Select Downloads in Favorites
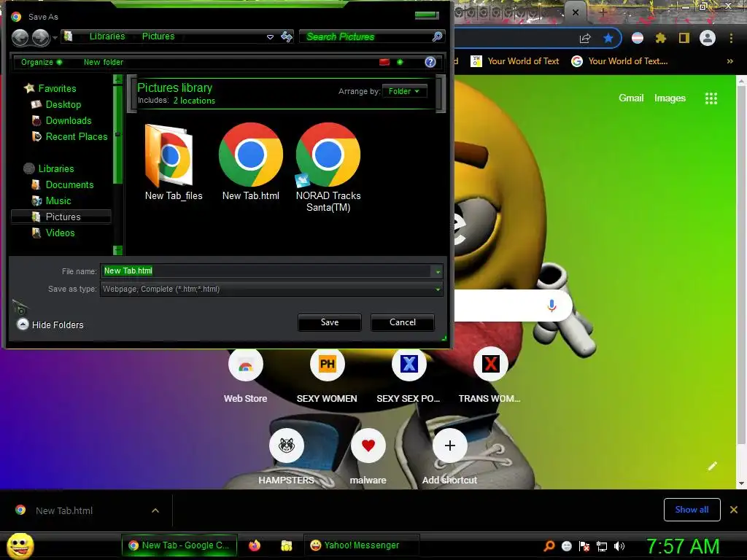 pos(61,120)
